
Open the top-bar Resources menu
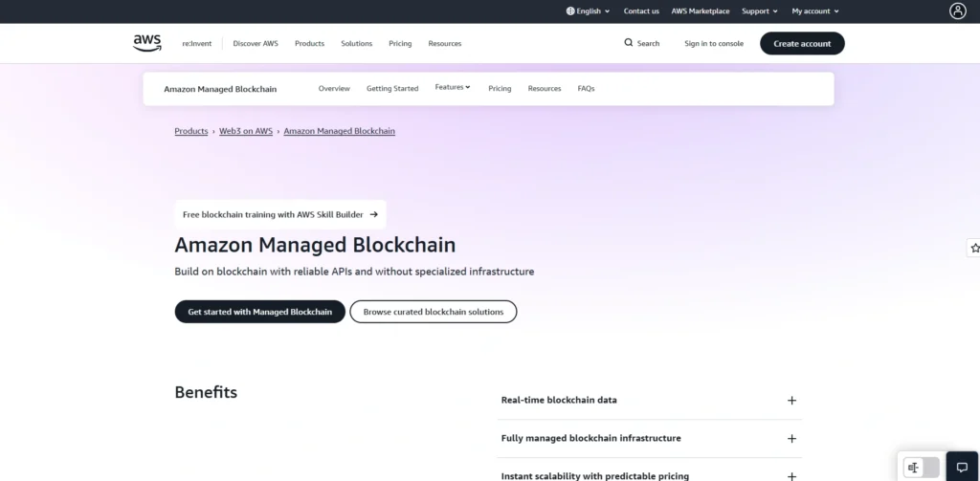(x=444, y=44)
